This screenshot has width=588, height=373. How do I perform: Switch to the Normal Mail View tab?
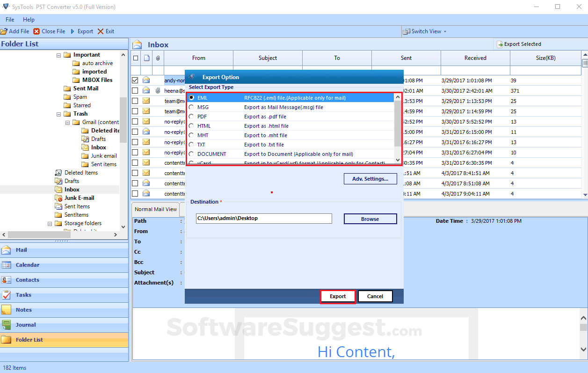pos(156,209)
